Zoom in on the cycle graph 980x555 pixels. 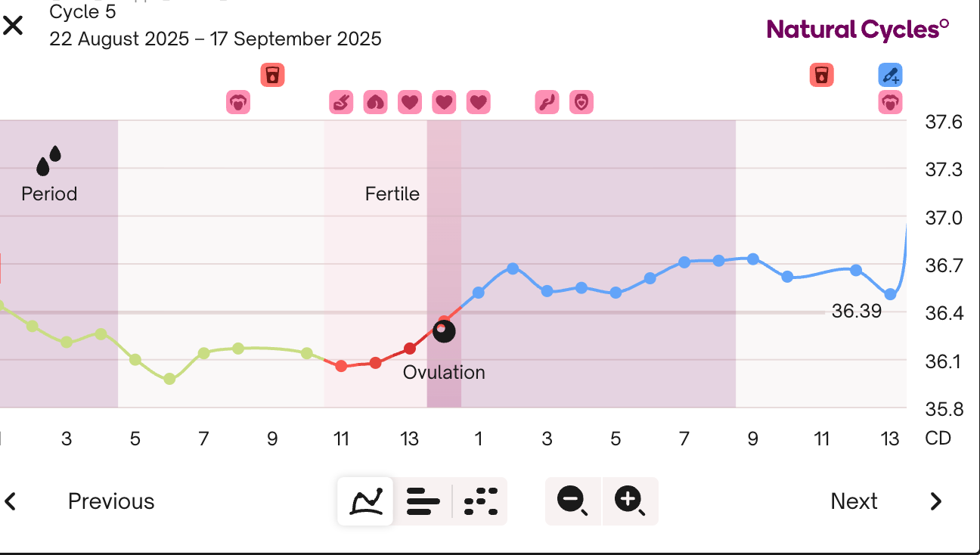click(x=630, y=501)
